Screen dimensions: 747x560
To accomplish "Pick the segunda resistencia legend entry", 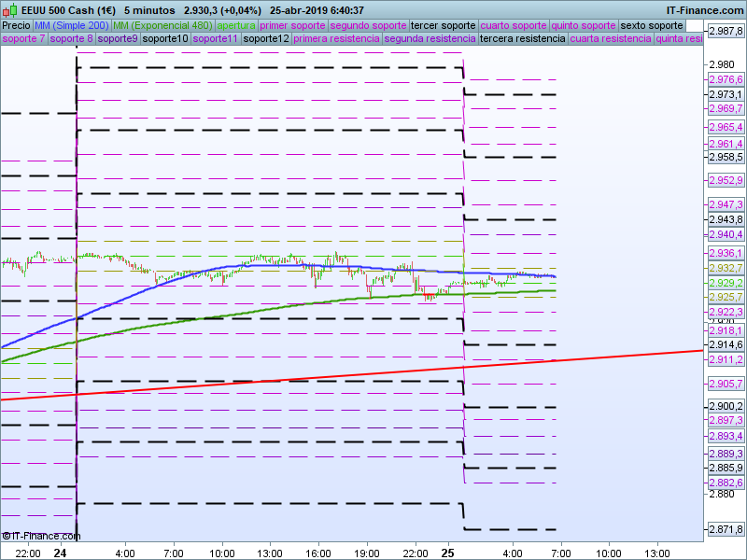I will [x=430, y=38].
